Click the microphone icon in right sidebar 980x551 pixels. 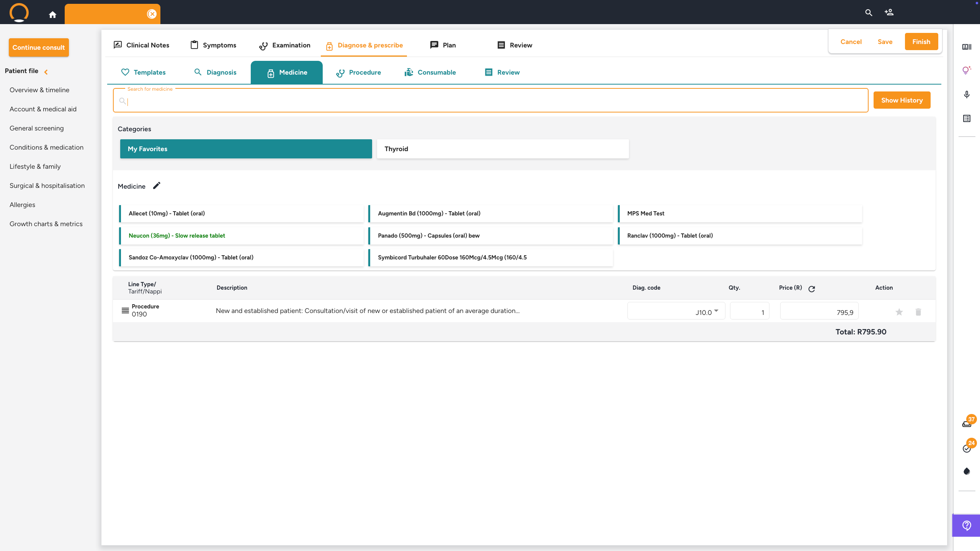(x=967, y=95)
